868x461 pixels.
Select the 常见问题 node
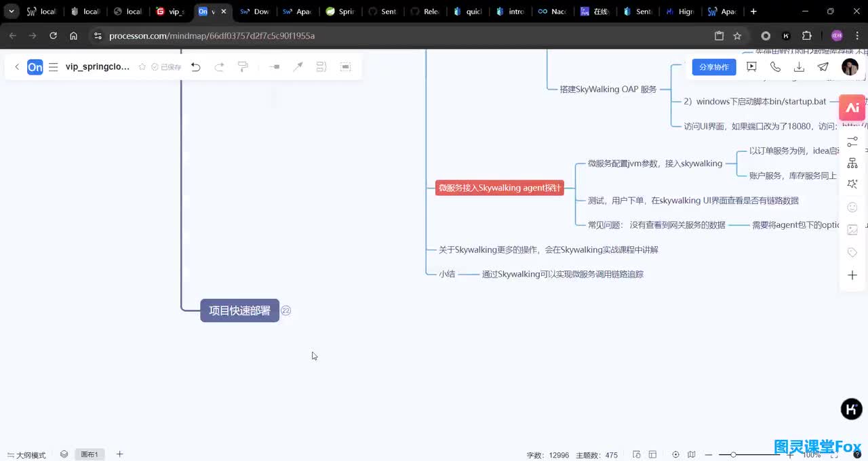656,225
